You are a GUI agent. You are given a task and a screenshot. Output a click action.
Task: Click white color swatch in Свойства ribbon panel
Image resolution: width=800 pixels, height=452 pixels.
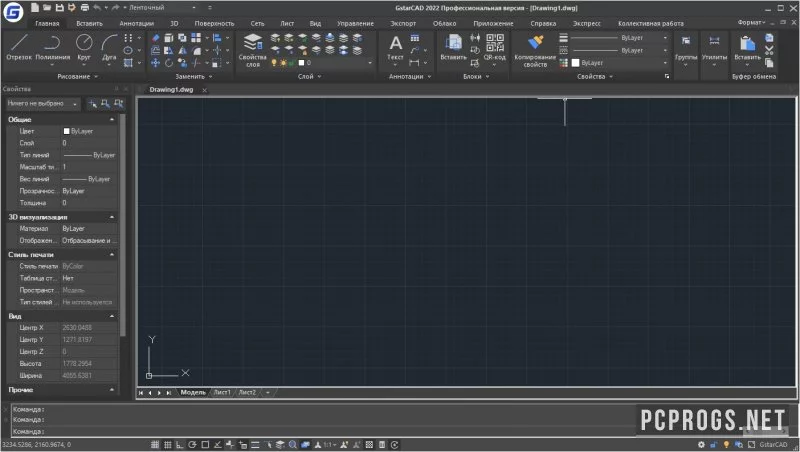point(576,63)
